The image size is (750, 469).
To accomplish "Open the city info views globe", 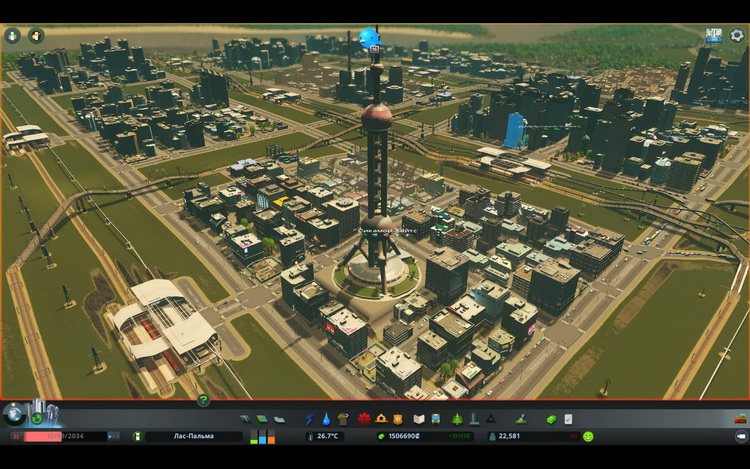I will 15,413.
